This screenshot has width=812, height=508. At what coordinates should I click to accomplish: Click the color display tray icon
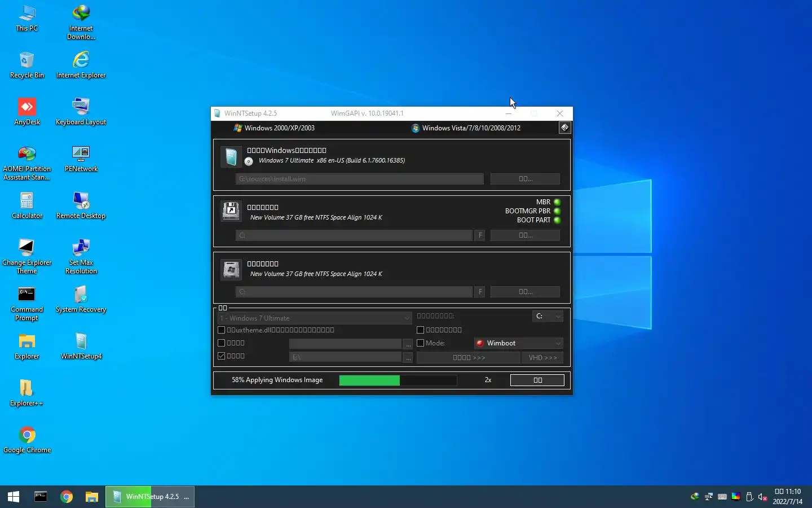pos(736,497)
